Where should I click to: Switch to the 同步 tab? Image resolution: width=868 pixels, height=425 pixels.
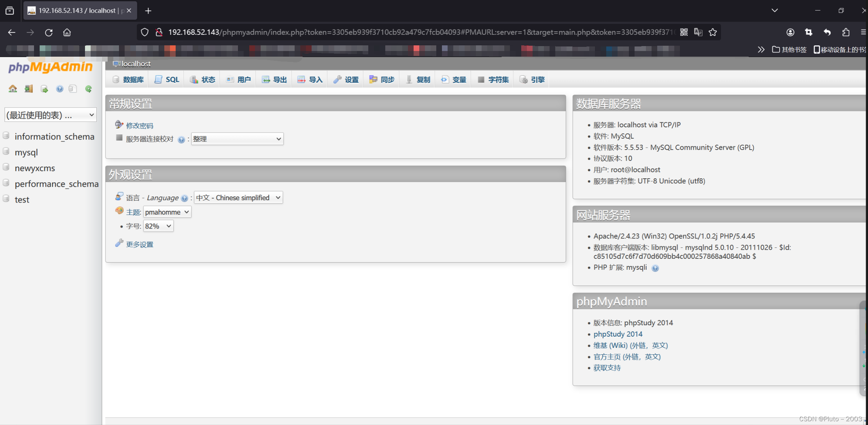coord(382,80)
